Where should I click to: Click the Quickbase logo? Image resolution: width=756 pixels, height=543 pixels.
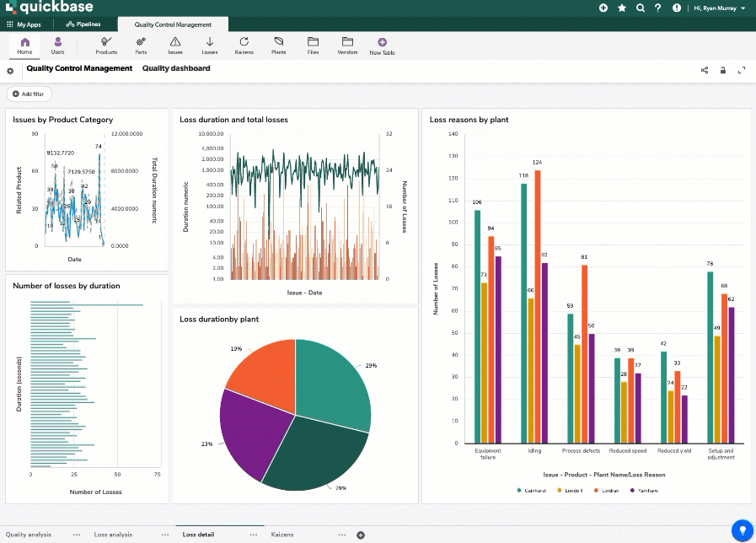pyautogui.click(x=50, y=8)
